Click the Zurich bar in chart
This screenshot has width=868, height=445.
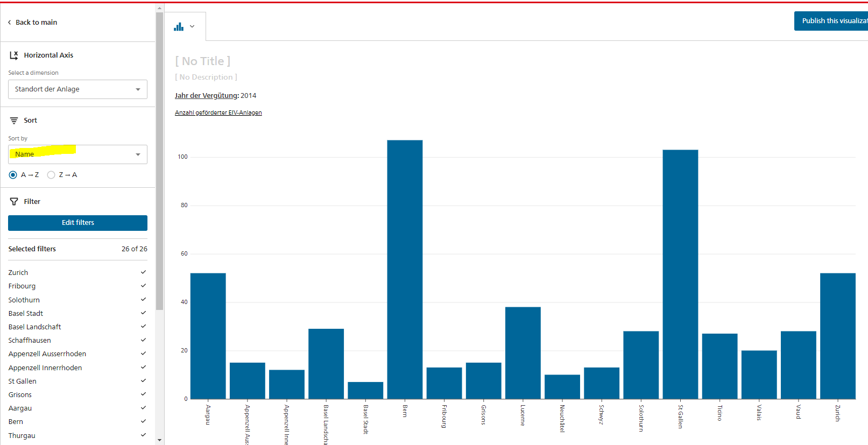click(838, 336)
